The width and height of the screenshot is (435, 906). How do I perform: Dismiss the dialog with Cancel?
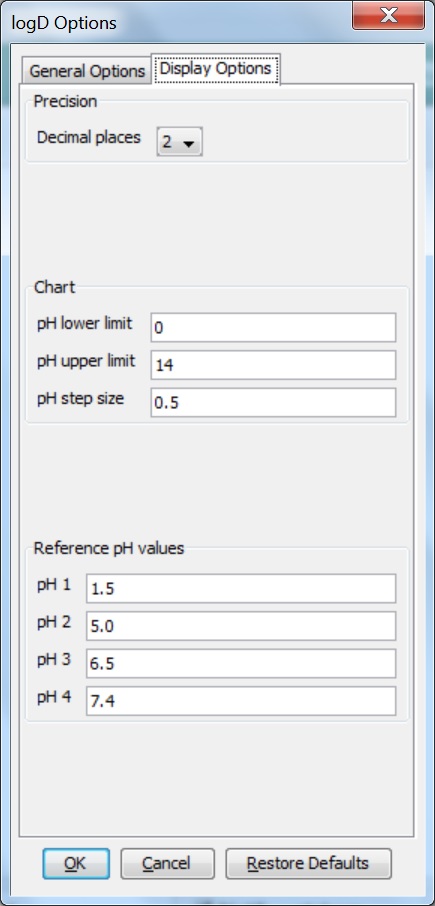(x=168, y=864)
